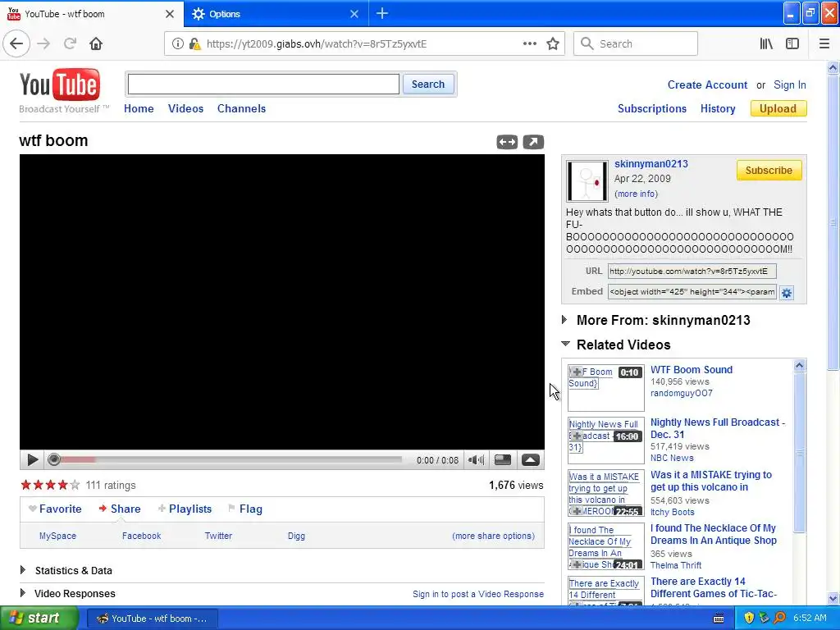This screenshot has width=840, height=630.
Task: Play the wtf boom video
Action: (x=32, y=459)
